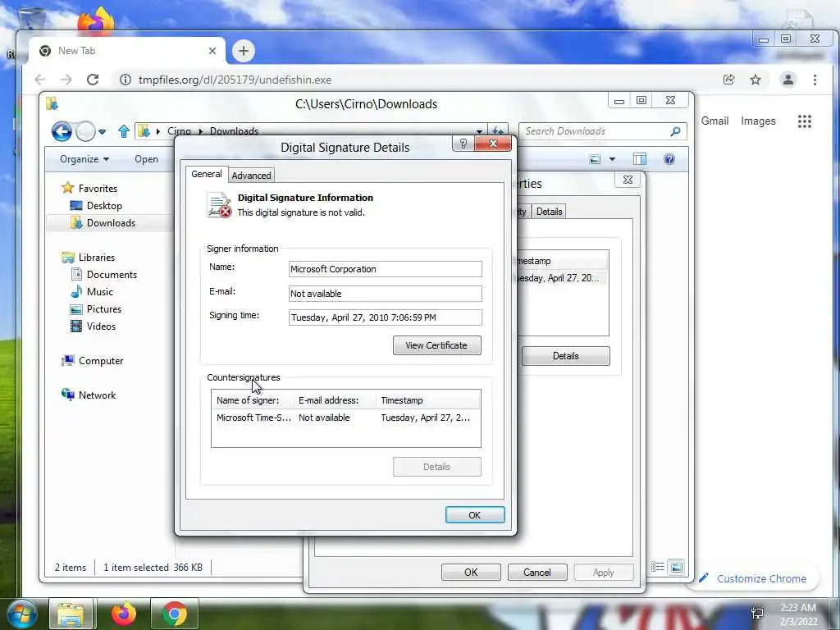Toggle the Explorer preview pane icon
The width and height of the screenshot is (840, 630).
tap(640, 159)
